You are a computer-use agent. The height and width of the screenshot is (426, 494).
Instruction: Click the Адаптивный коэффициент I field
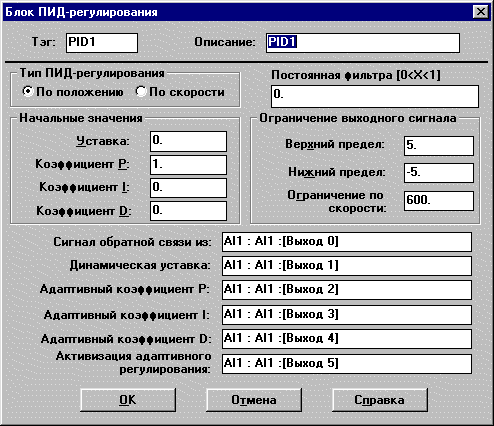pos(347,315)
